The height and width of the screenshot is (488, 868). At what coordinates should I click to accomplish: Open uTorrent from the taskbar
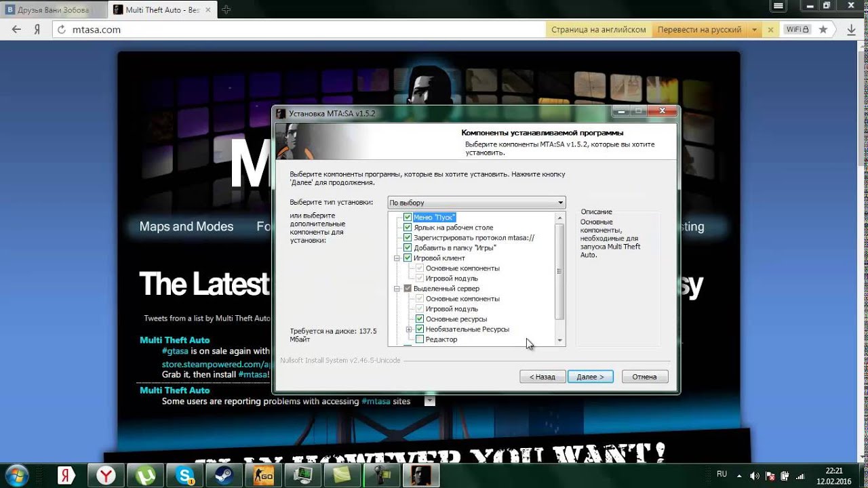145,475
